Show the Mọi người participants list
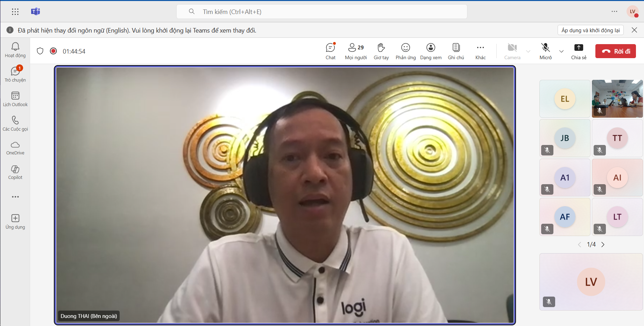 [356, 51]
